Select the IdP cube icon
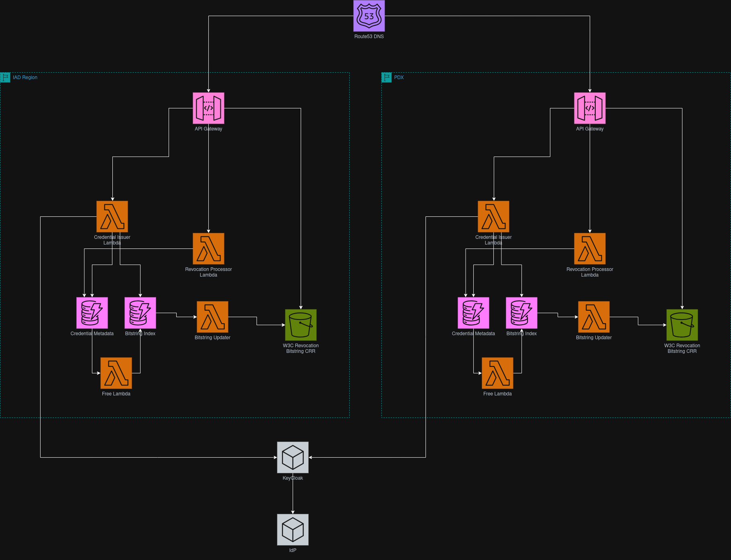731x560 pixels. click(x=293, y=530)
